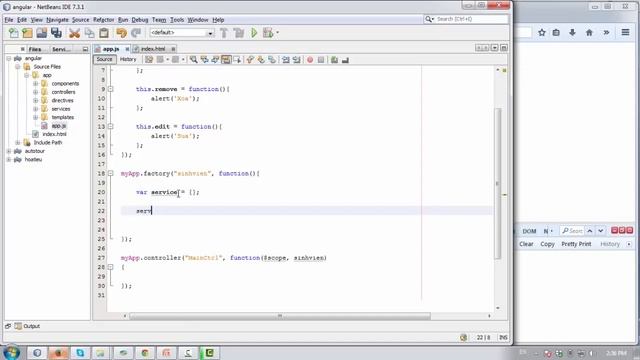Toggle highlight search in the editor toolbar
The height and width of the screenshot is (360, 640).
click(226, 60)
